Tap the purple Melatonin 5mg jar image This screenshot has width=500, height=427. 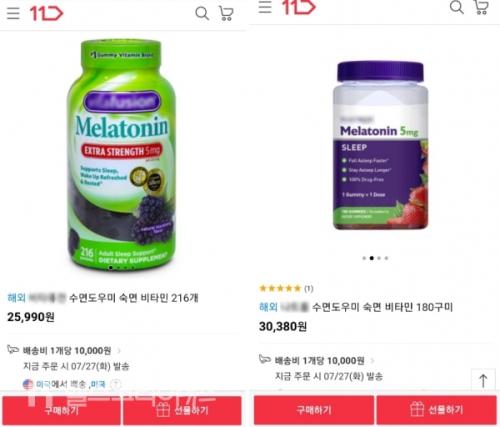tap(381, 145)
